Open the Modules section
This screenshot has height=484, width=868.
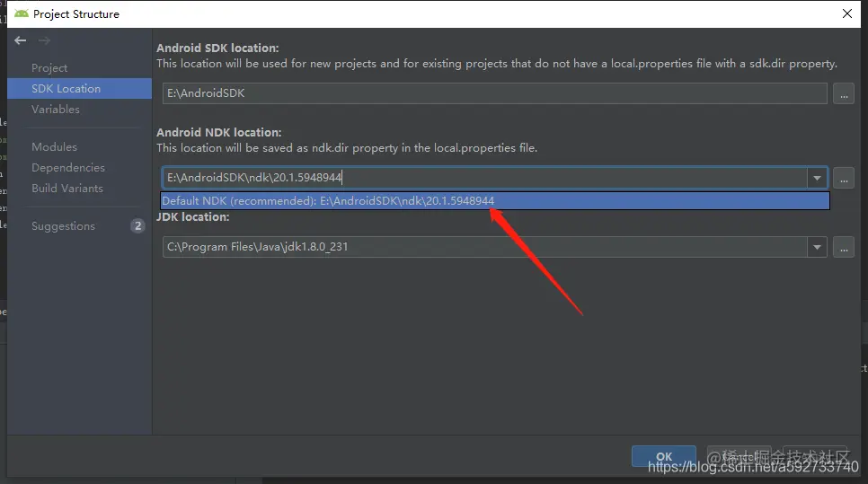(54, 147)
